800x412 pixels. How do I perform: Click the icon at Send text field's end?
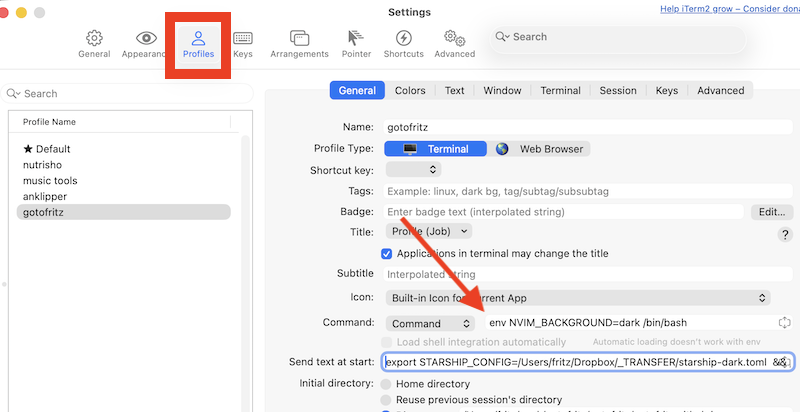786,363
